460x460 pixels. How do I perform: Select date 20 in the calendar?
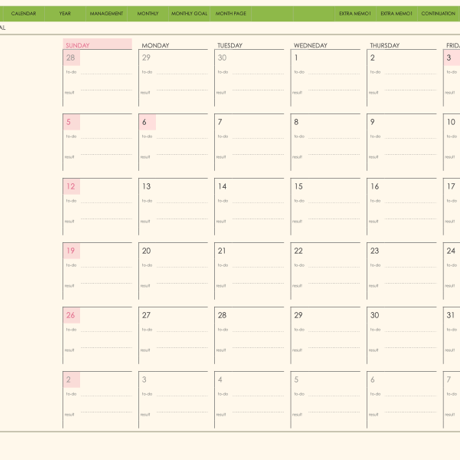[x=146, y=251]
